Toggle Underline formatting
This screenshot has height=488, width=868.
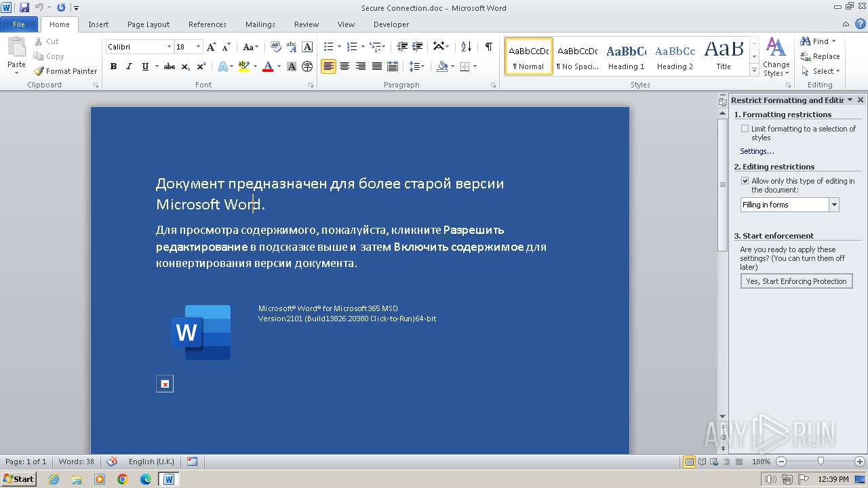pyautogui.click(x=144, y=66)
